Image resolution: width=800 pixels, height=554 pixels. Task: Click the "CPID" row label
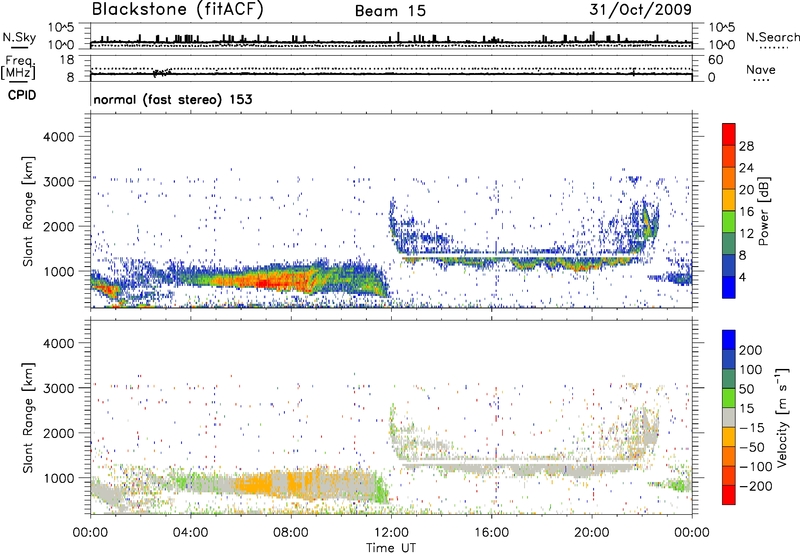22,95
